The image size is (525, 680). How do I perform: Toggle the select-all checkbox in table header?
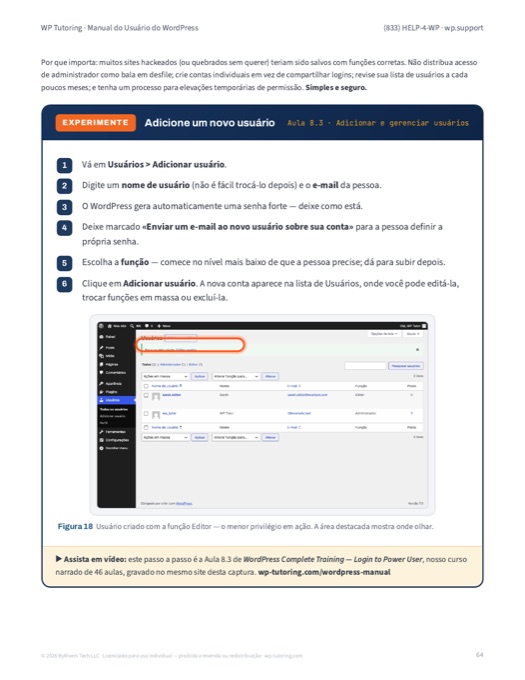pyautogui.click(x=146, y=386)
